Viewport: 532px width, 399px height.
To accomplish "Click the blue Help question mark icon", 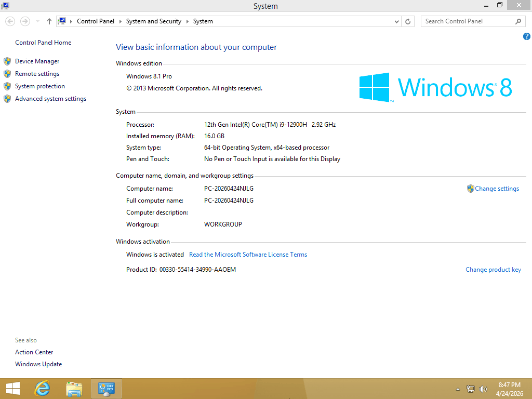I will (526, 36).
